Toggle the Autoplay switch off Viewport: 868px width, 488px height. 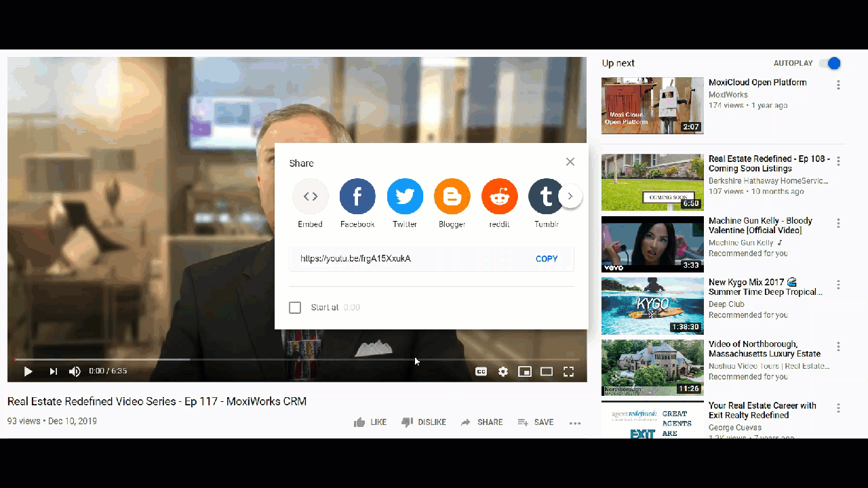pos(830,63)
